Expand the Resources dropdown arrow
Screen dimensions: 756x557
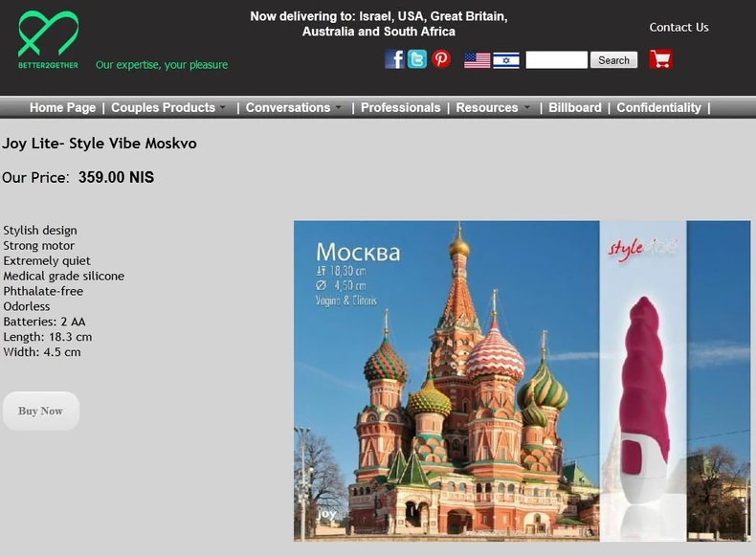526,107
